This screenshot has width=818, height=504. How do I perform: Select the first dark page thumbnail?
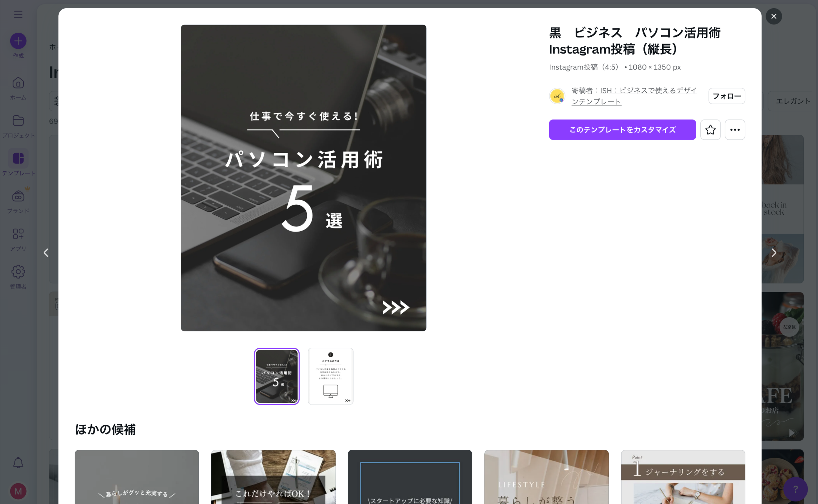(x=277, y=376)
